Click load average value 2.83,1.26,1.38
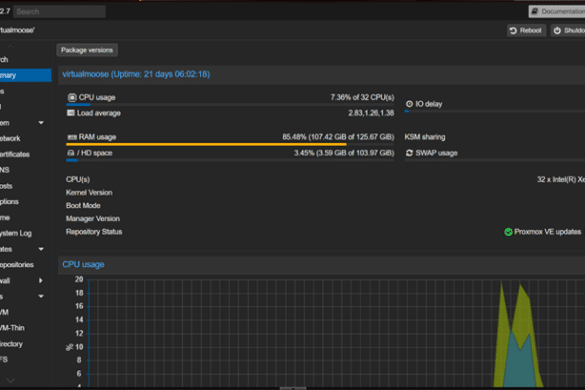585x390 pixels. coord(371,113)
